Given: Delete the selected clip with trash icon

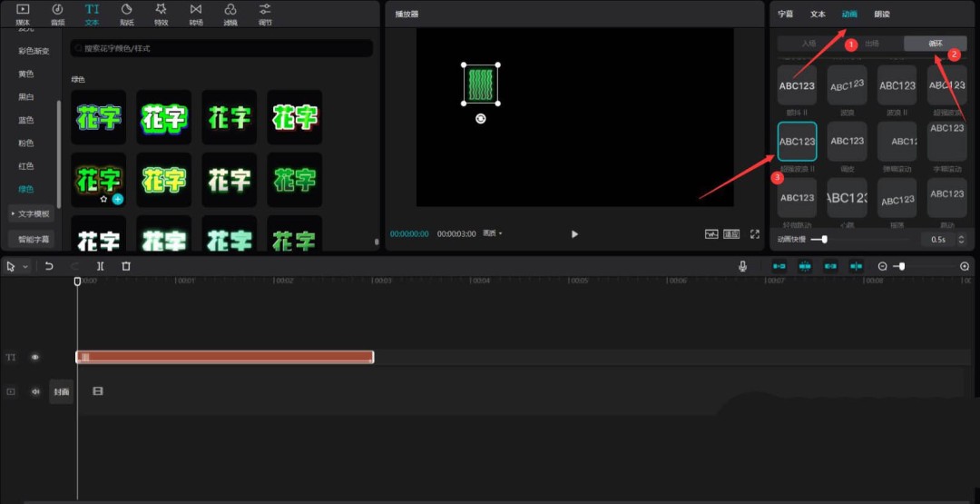Looking at the screenshot, I should pos(126,266).
